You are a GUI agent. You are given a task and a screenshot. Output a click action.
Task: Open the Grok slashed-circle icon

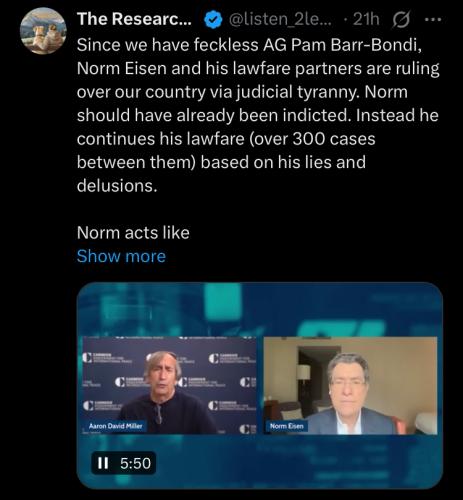coord(401,20)
